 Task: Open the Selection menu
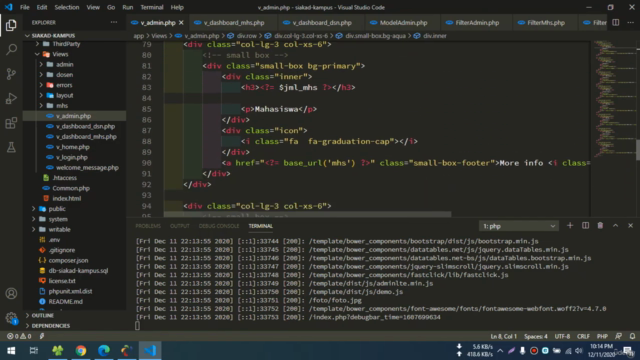[67, 7]
